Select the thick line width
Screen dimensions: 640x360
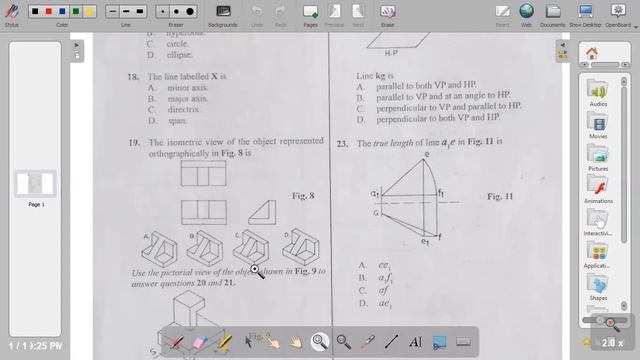click(x=140, y=11)
